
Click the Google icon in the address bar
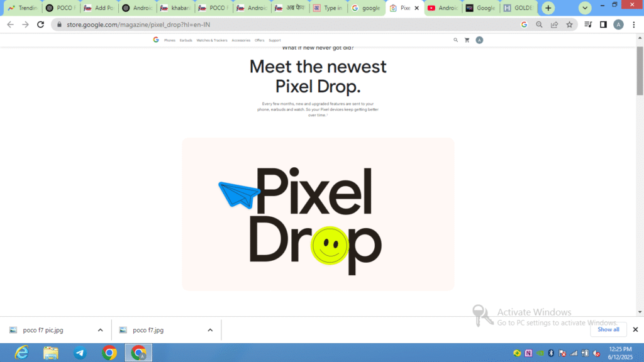(x=524, y=25)
